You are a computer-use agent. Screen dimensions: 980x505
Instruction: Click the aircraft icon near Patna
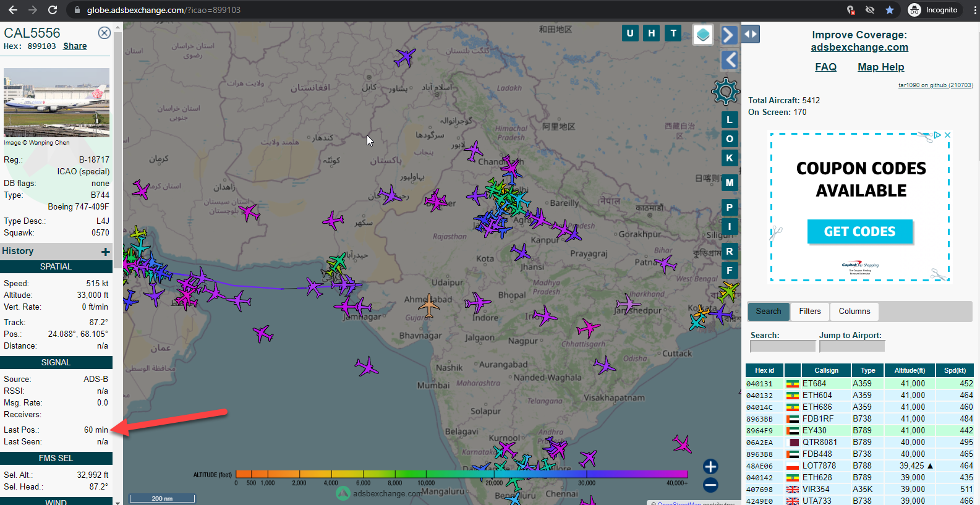[x=665, y=264]
